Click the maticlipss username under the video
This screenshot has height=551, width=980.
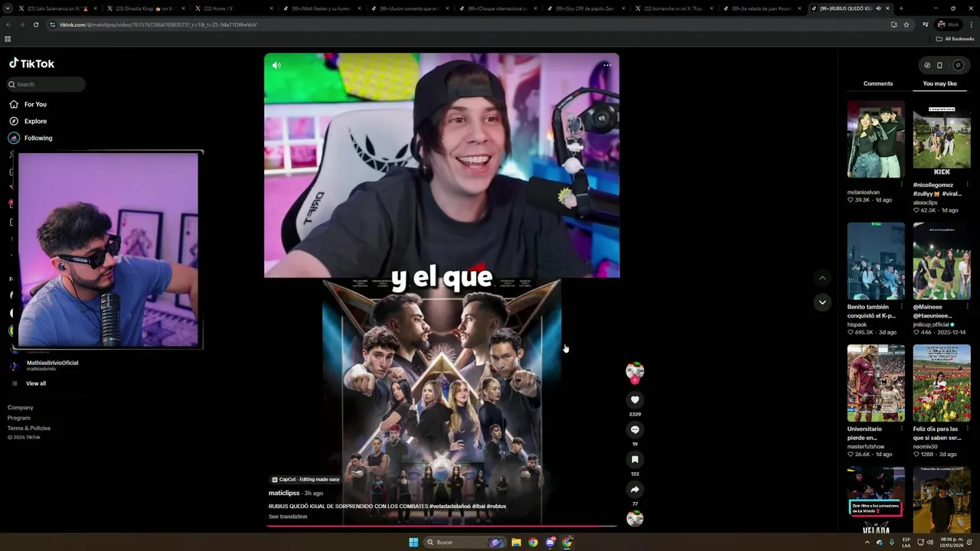click(x=284, y=493)
